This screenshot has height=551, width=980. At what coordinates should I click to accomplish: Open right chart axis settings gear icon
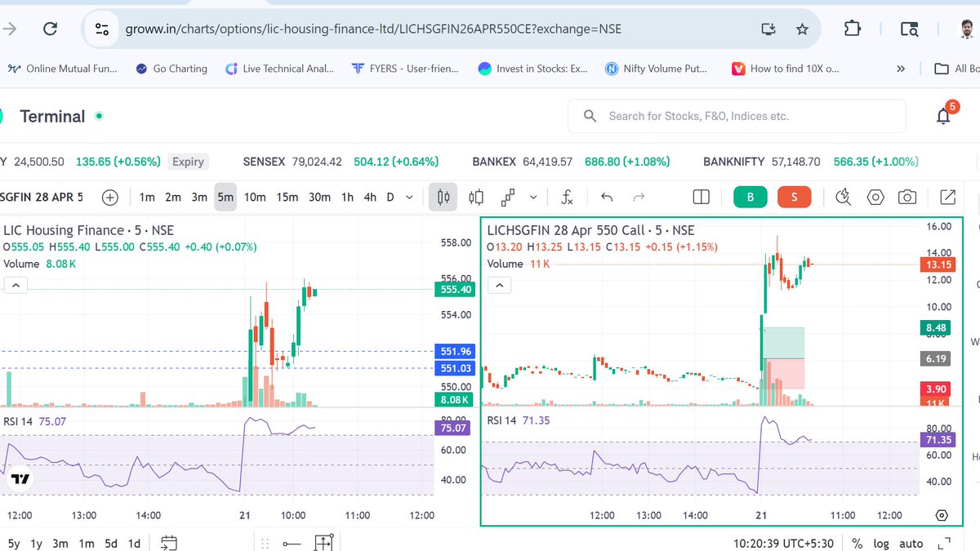coord(941,515)
